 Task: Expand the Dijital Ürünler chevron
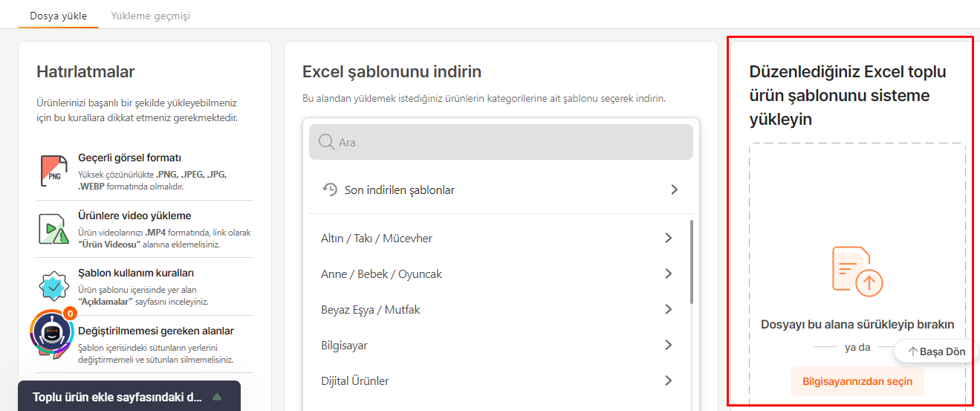(668, 381)
